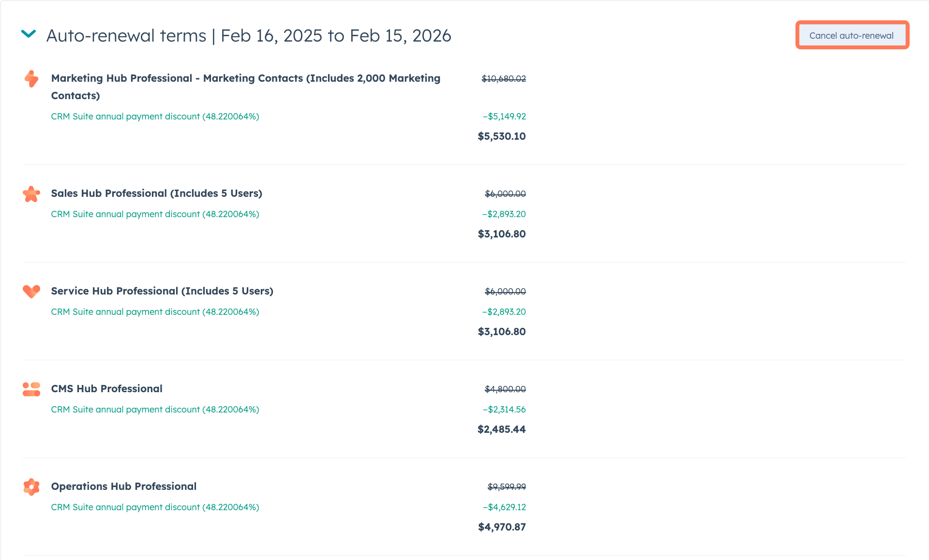The width and height of the screenshot is (929, 560).
Task: Click the CMS Hub icon
Action: 31,389
